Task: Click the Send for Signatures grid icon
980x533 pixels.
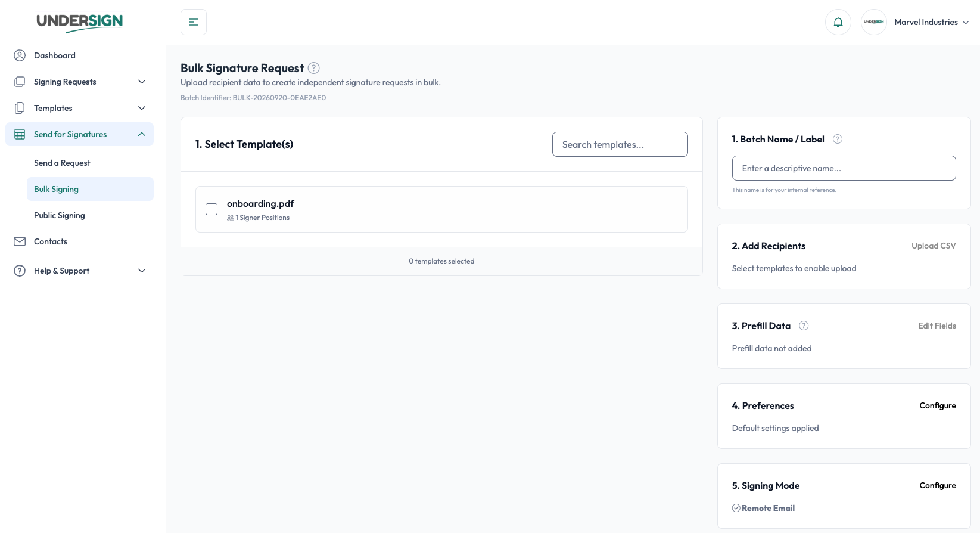Action: 20,134
